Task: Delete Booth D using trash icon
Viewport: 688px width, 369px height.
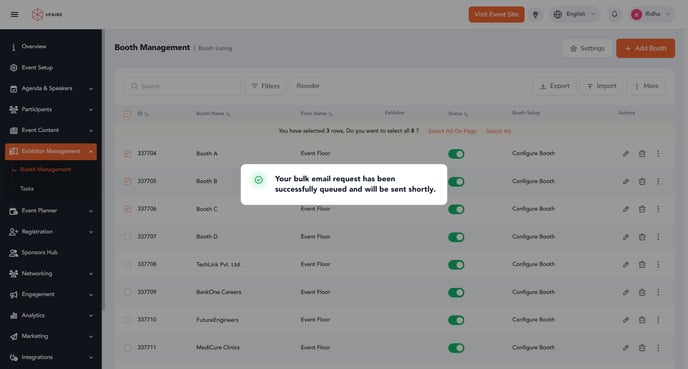Action: [x=642, y=237]
